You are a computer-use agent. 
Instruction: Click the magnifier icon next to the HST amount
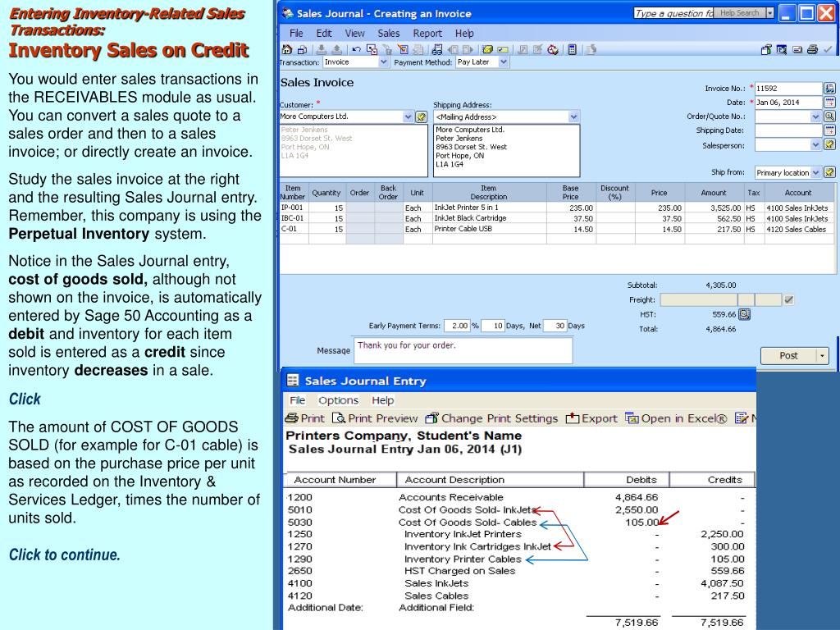[744, 314]
